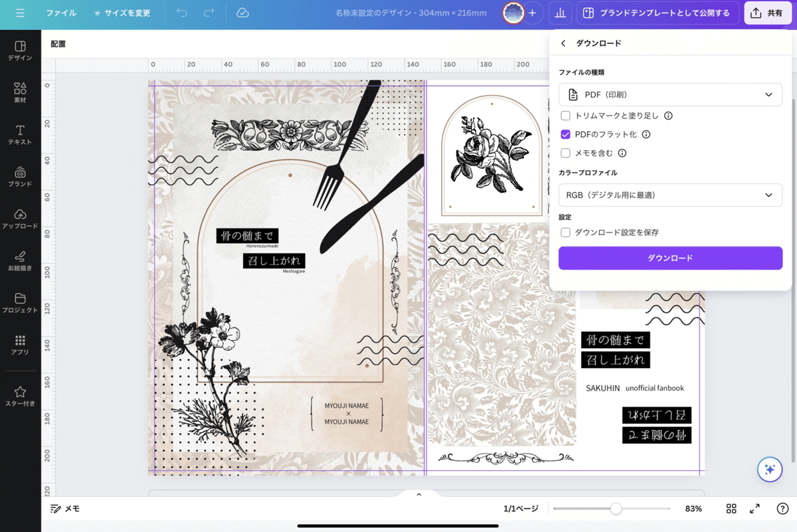Open the カラープロファイル RGB dropdown
The width and height of the screenshot is (797, 532).
670,195
